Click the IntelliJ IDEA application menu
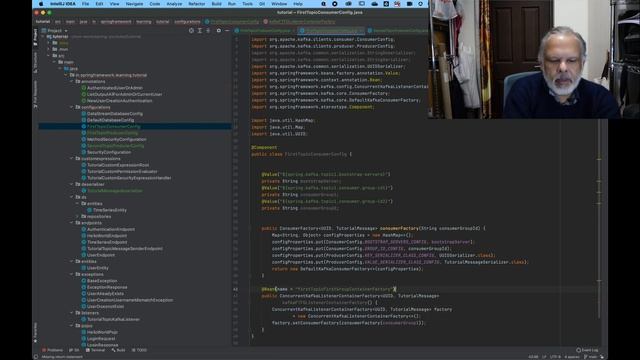The height and width of the screenshot is (360, 640). pos(63,4)
